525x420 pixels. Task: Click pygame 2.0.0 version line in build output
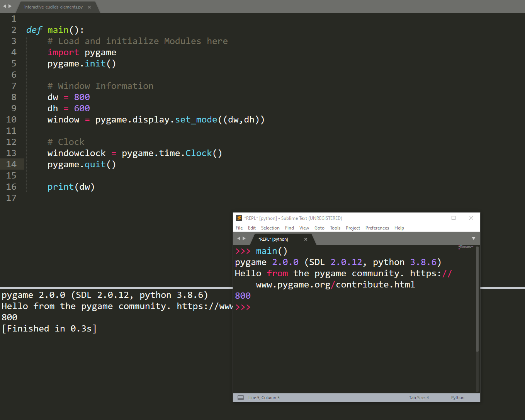coord(105,295)
